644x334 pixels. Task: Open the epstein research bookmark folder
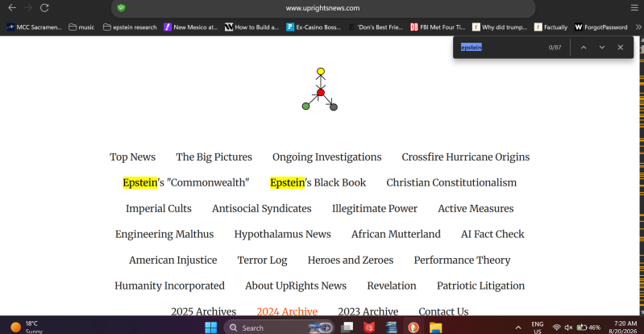130,27
